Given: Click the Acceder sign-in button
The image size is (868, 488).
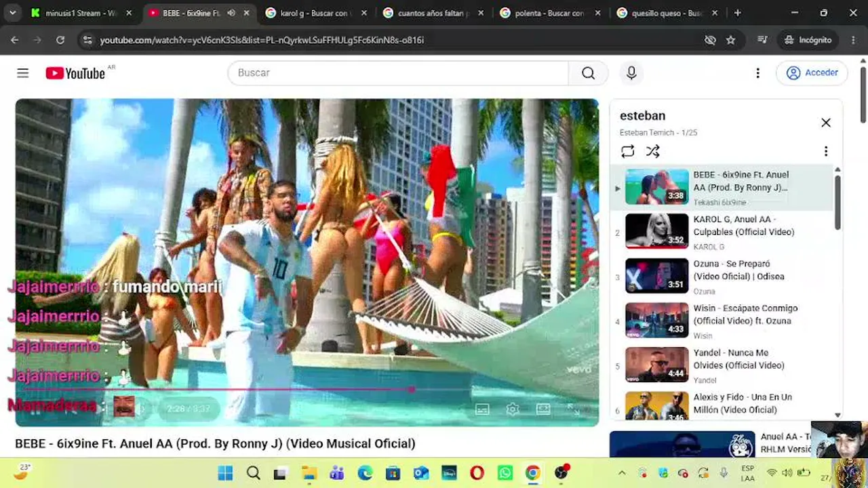Looking at the screenshot, I should (812, 73).
